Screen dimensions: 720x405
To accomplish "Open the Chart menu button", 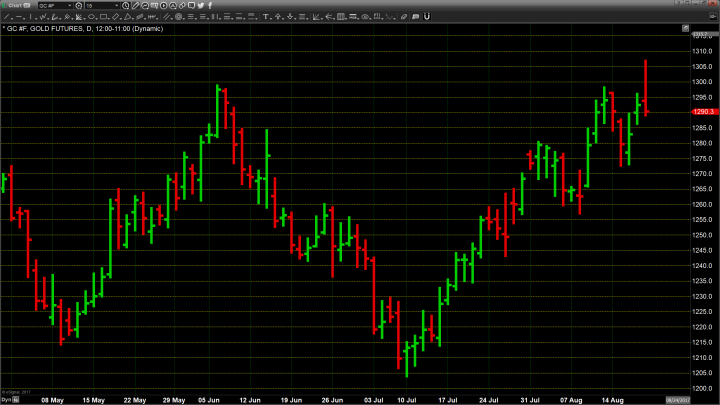I will 14,6.
